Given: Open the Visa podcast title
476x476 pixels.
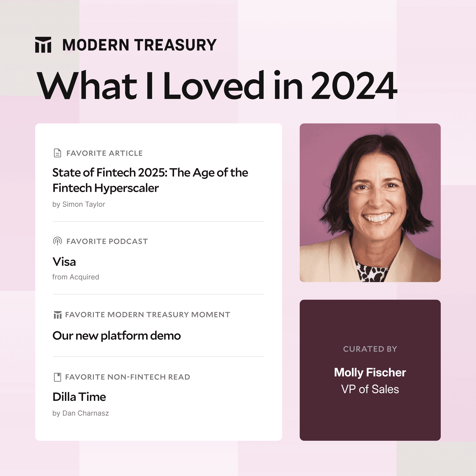Looking at the screenshot, I should (64, 262).
